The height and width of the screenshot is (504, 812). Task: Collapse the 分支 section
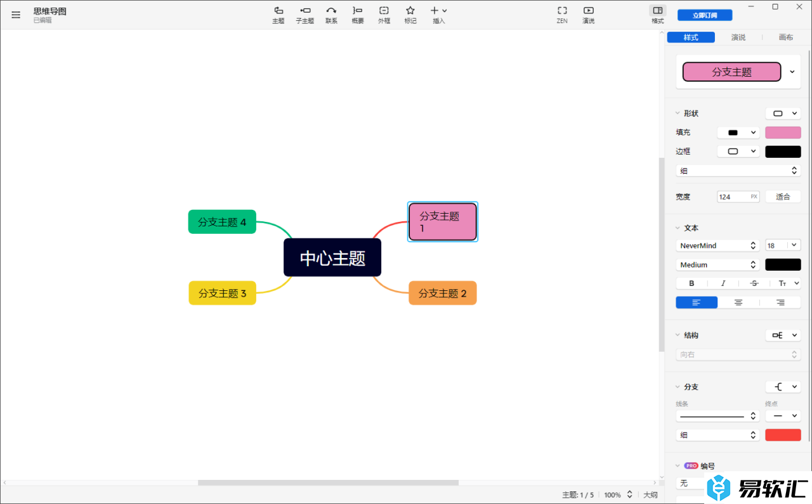tap(678, 387)
